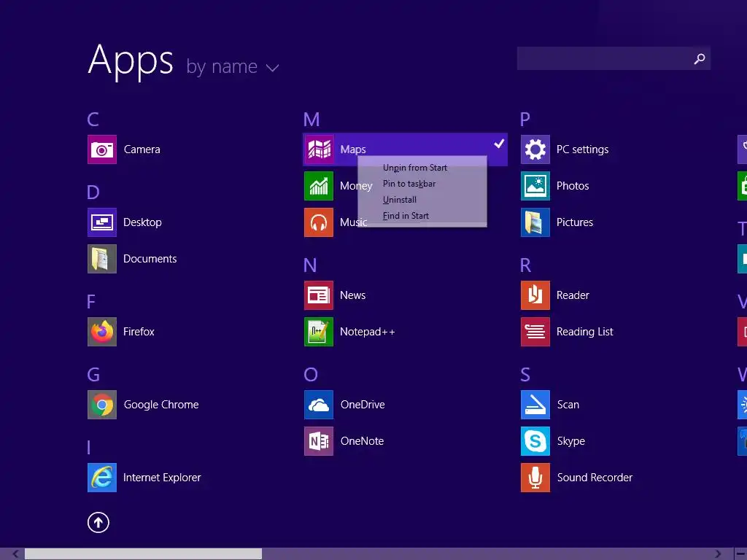Click the letter C group header
747x560 pixels.
click(93, 120)
